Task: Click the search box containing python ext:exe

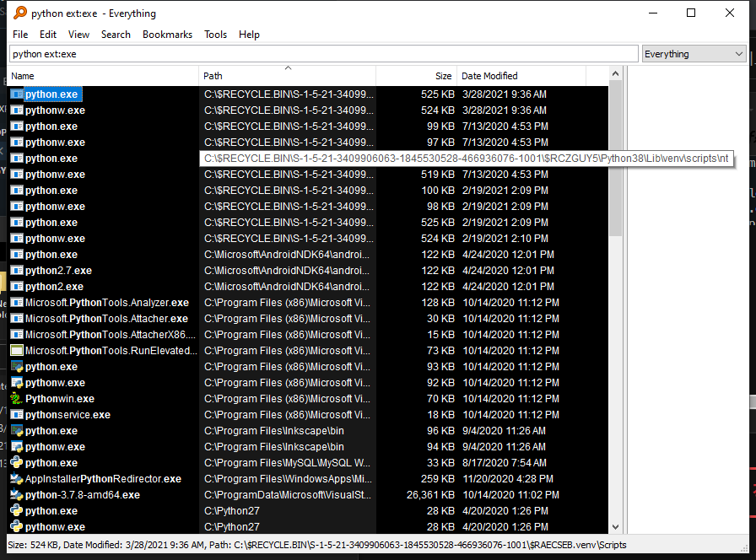Action: click(x=323, y=54)
